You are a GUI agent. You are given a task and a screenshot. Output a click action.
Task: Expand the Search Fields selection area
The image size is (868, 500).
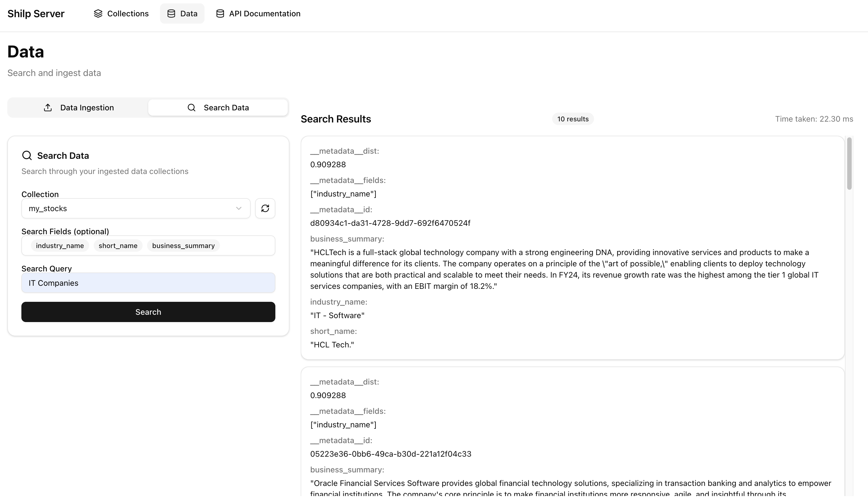click(148, 245)
